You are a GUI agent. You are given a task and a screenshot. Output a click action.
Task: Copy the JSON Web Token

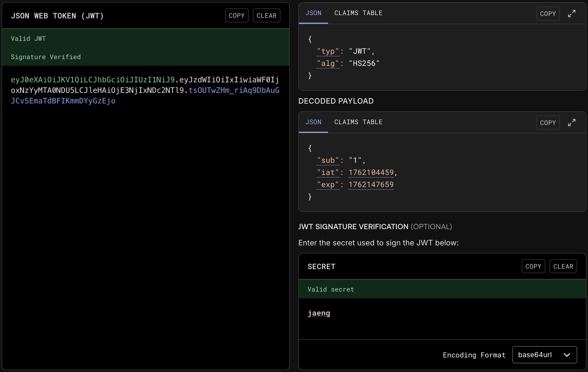pos(236,16)
